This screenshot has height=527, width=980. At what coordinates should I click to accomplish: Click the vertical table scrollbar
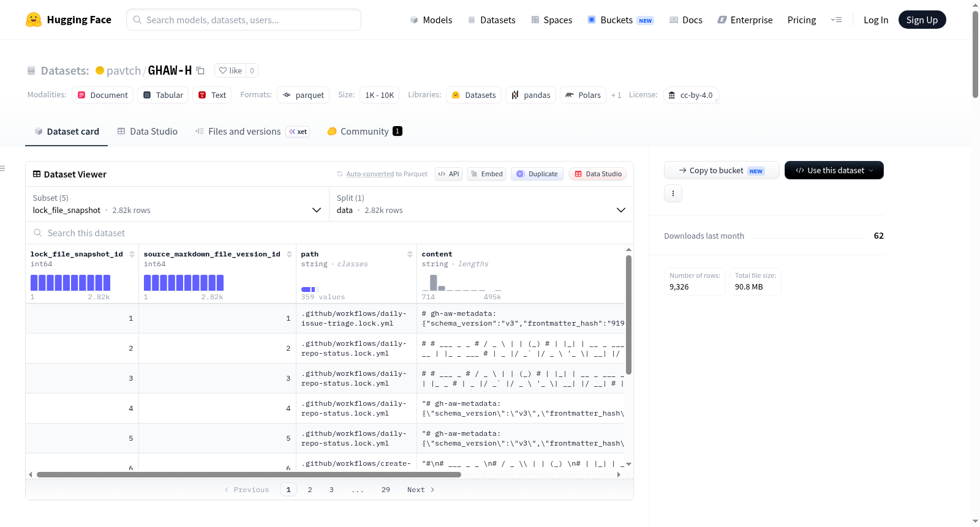pos(628,315)
